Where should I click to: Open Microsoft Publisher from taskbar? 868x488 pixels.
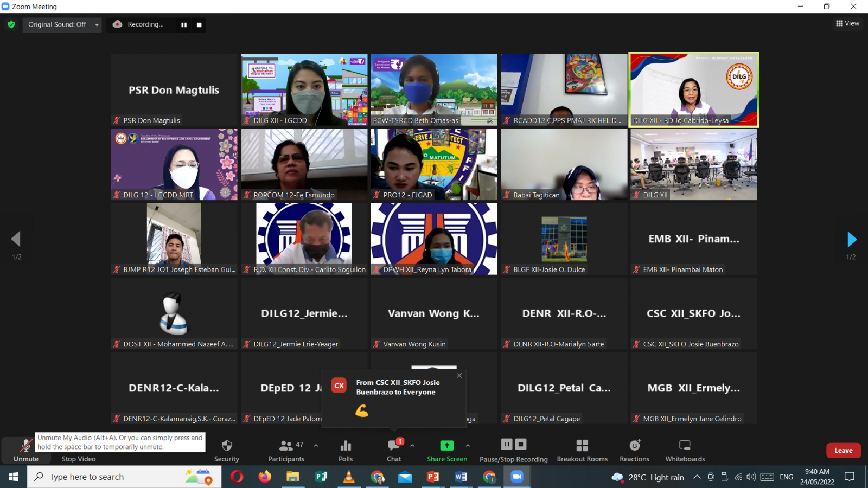(321, 477)
